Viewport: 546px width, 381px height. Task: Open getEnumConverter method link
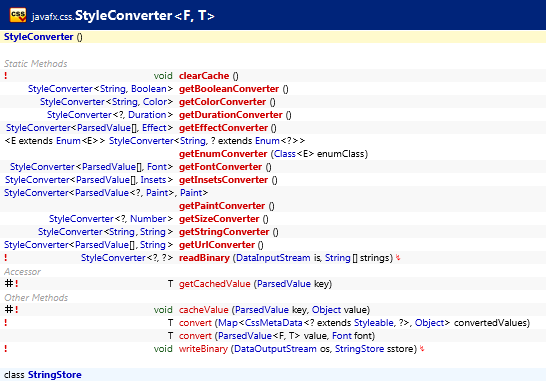pyautogui.click(x=223, y=154)
